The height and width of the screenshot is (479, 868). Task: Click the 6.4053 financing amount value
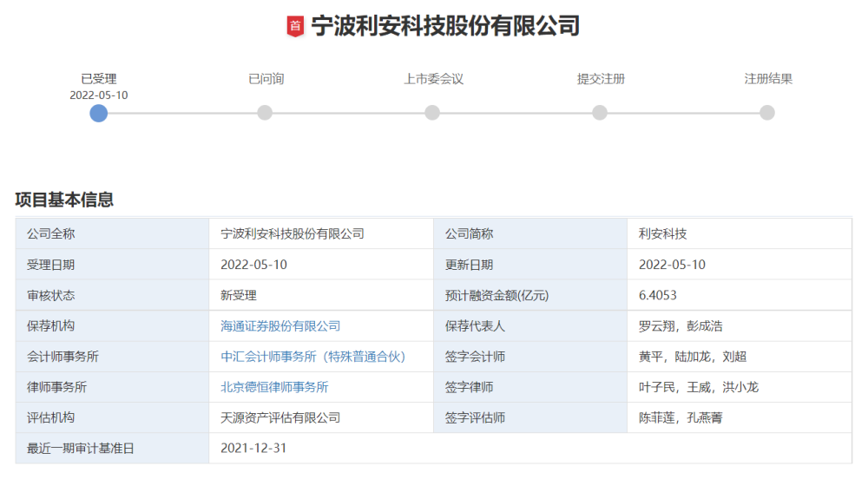click(657, 296)
